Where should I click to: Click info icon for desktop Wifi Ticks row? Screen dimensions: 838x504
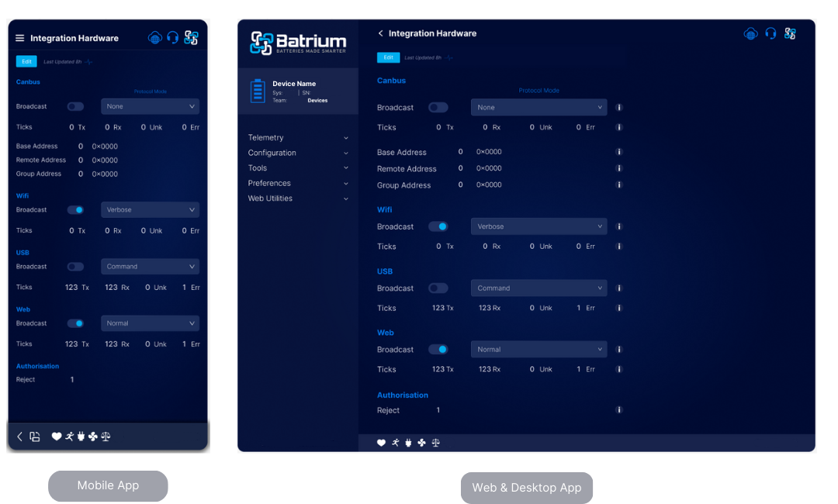(x=619, y=246)
